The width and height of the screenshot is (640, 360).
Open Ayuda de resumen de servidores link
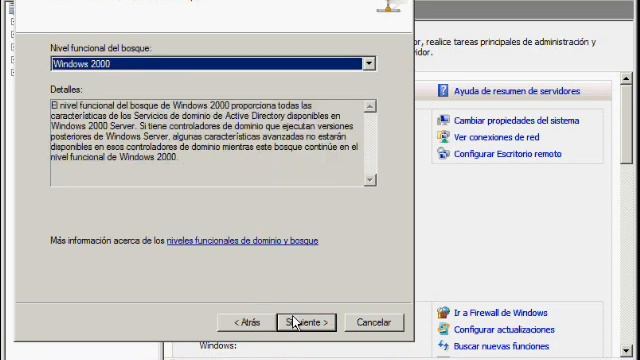click(517, 91)
